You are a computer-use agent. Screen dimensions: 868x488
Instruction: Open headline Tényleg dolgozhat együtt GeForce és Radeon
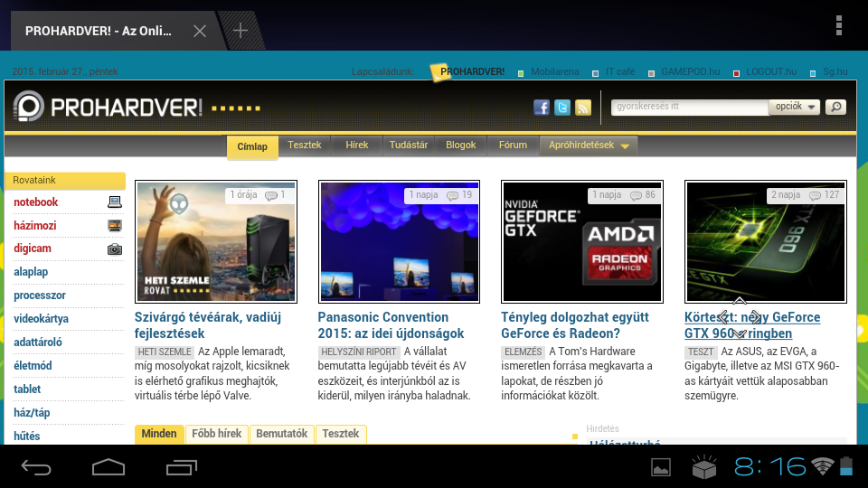tap(575, 325)
